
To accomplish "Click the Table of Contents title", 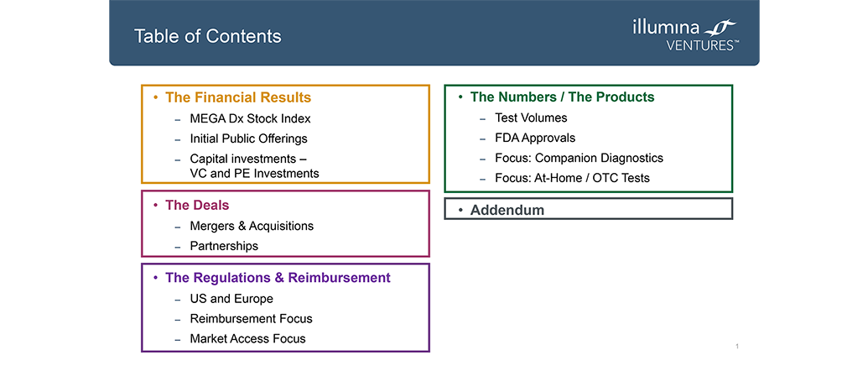I will 208,37.
